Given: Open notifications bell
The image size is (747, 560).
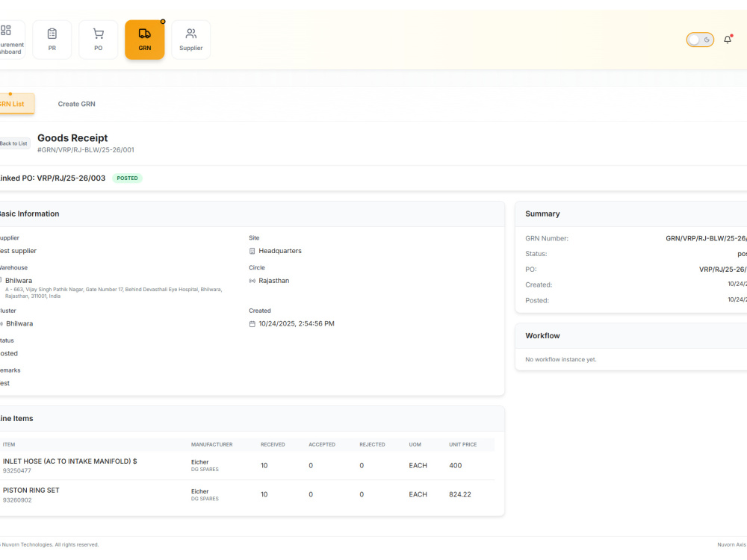Looking at the screenshot, I should [728, 40].
